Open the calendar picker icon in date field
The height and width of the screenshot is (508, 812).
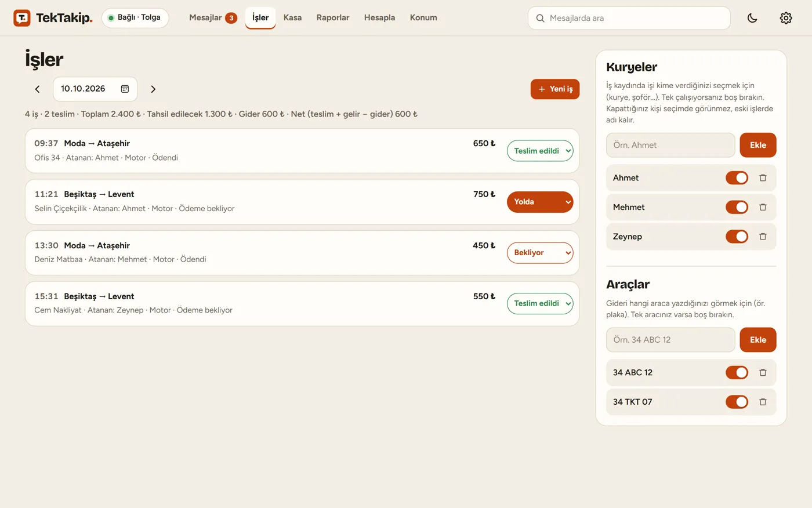[x=125, y=89]
